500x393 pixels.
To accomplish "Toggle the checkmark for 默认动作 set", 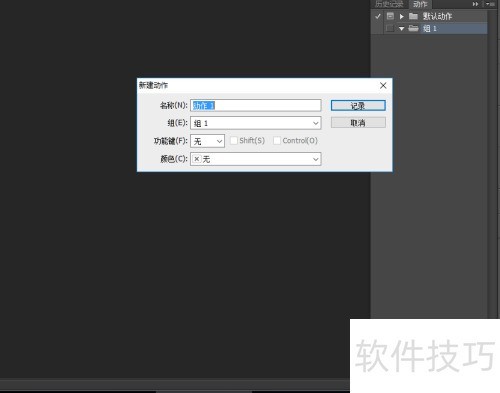I will click(378, 16).
